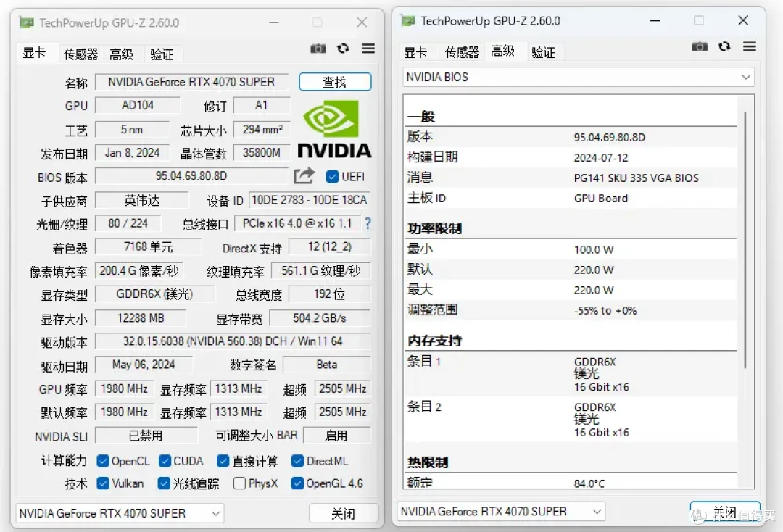Click GPU-Z app icon in right title bar
Image resolution: width=783 pixels, height=532 pixels.
tap(408, 20)
